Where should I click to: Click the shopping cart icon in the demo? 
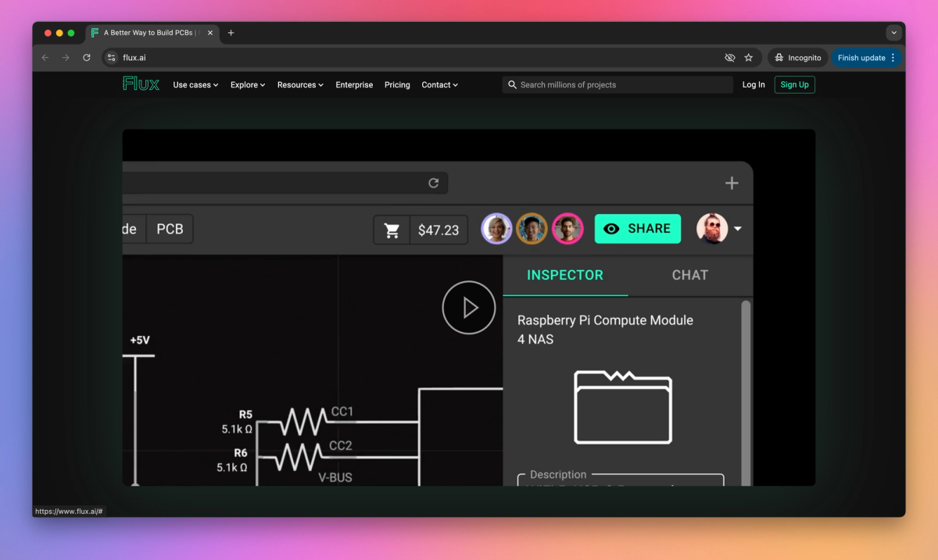(392, 230)
